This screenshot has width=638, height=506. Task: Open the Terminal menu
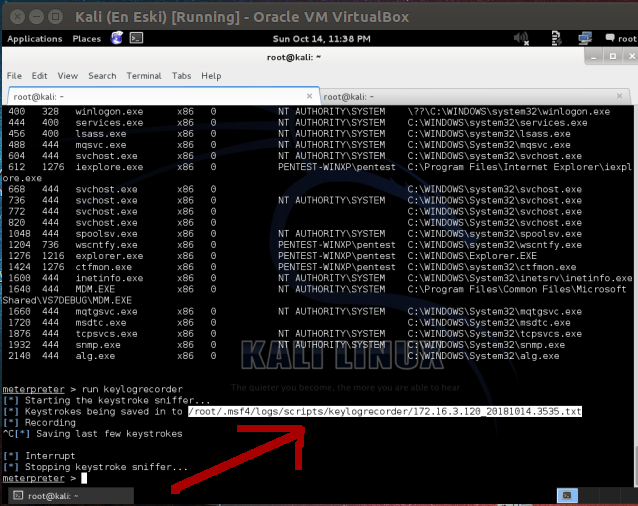pos(144,76)
